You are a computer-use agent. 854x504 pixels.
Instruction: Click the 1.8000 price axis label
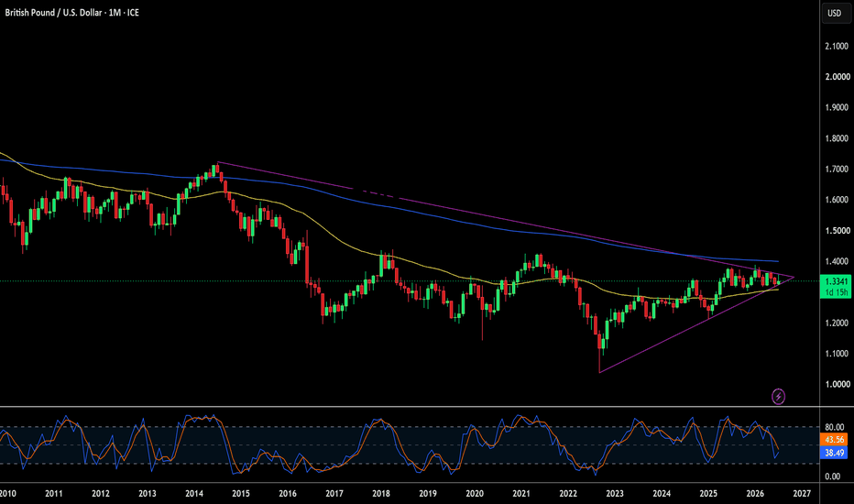(x=838, y=138)
